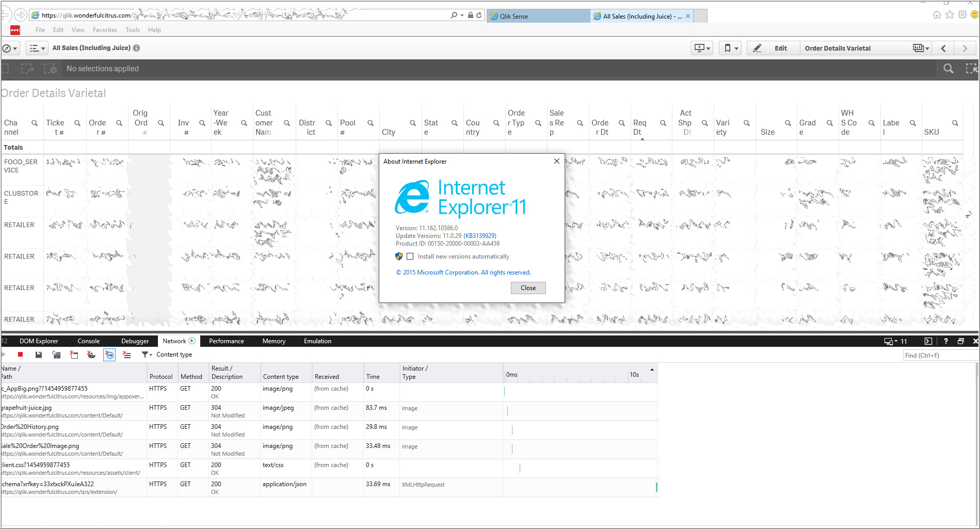Search the City column

tap(413, 123)
